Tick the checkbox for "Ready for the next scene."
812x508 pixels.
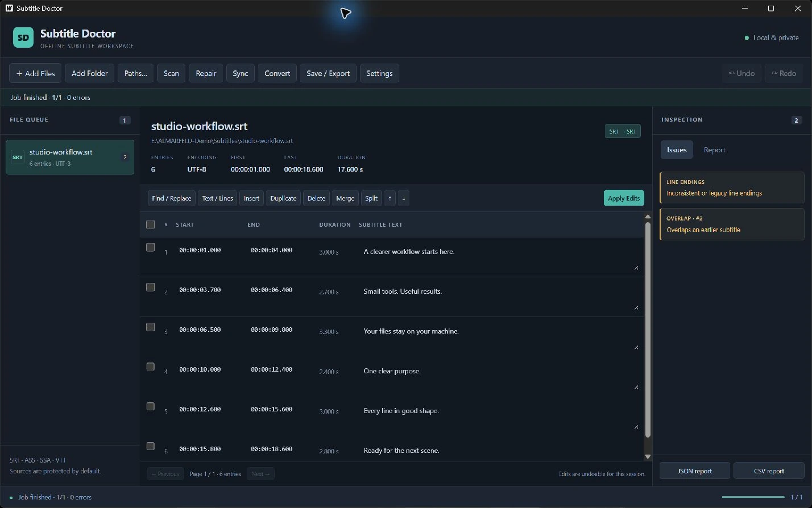point(150,446)
